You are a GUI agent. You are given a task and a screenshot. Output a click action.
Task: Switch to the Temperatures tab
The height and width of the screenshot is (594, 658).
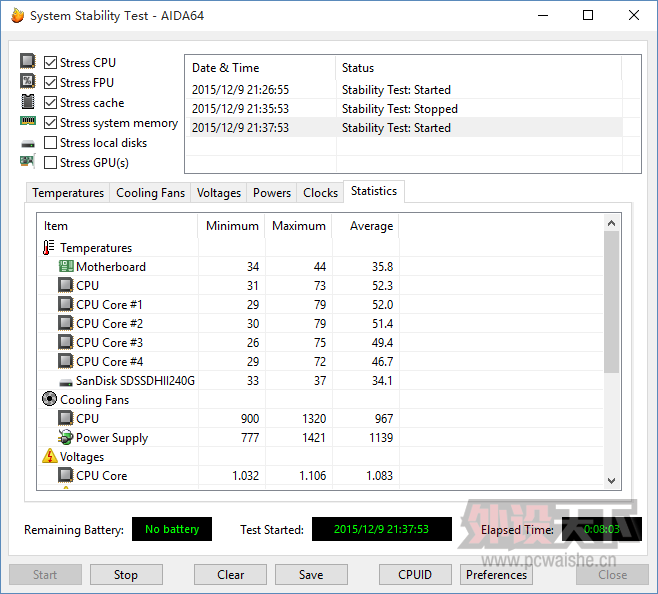tap(68, 193)
